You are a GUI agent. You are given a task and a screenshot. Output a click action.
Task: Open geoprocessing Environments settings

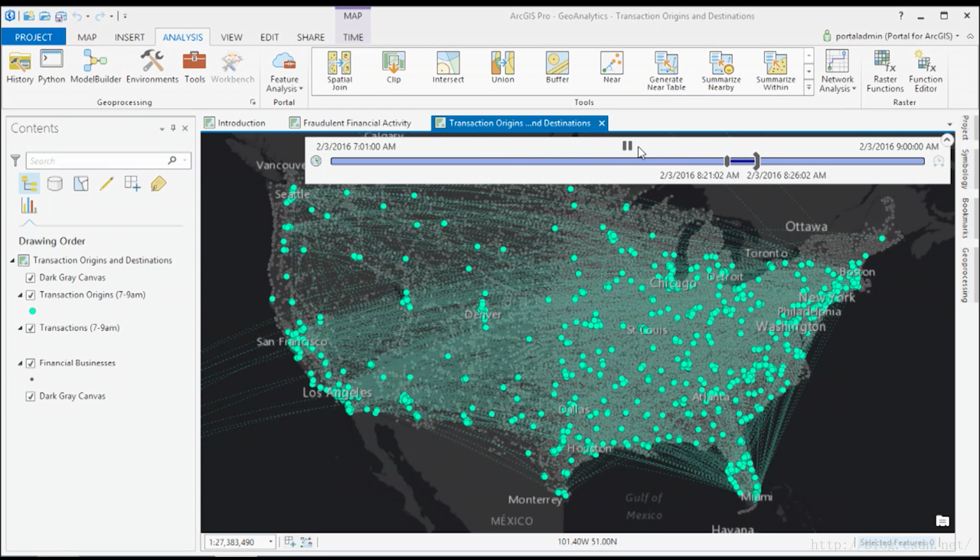click(152, 67)
